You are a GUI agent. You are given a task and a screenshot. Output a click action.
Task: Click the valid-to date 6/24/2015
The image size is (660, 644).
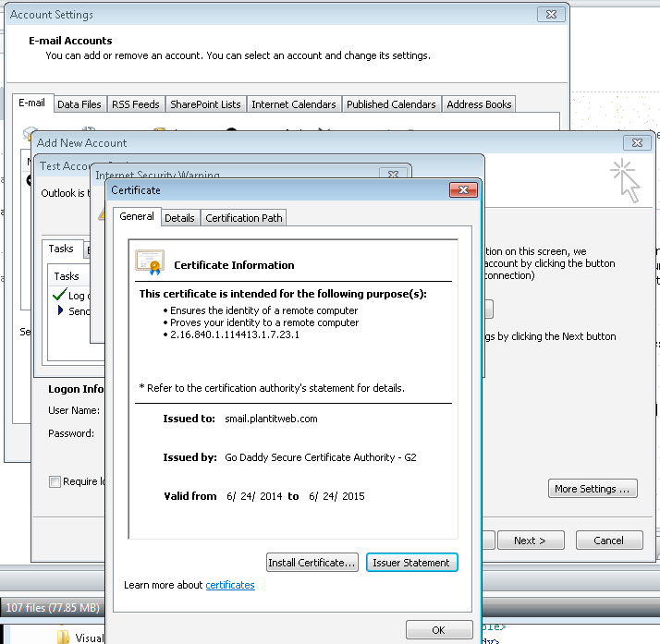[x=336, y=496]
